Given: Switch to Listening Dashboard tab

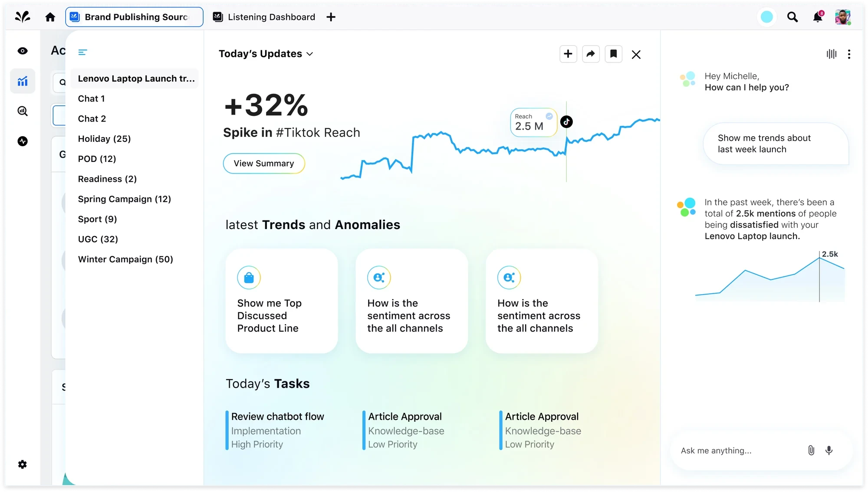Looking at the screenshot, I should pos(264,17).
